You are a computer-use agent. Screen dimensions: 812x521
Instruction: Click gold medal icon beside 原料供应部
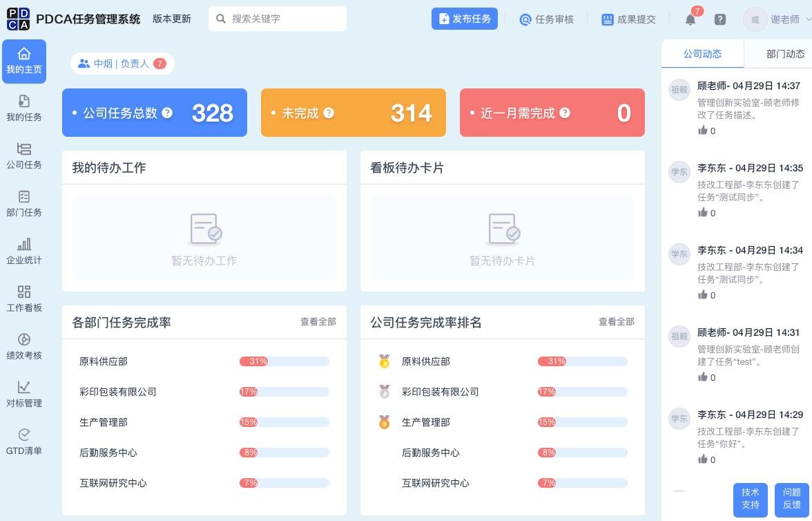384,361
